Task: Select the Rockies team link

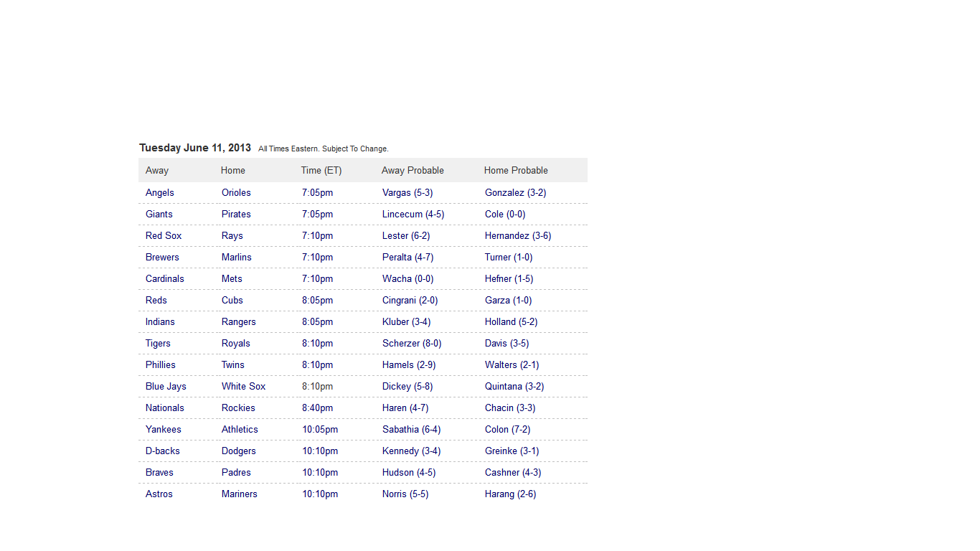Action: tap(238, 408)
